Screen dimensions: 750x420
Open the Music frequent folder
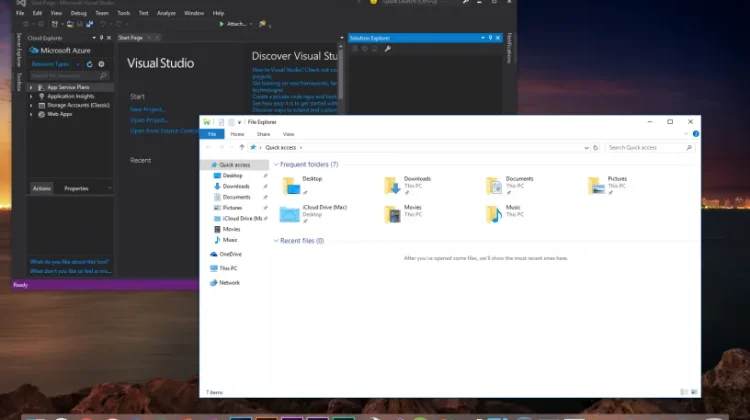pos(505,214)
